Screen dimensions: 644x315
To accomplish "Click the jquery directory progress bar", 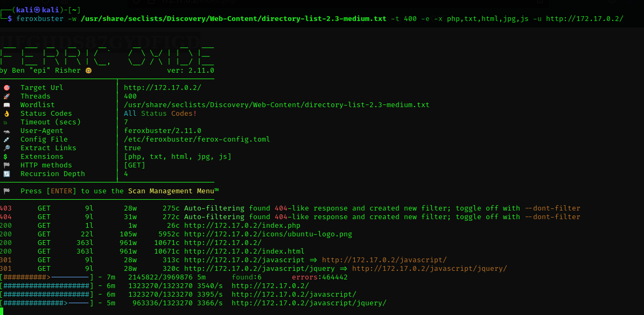I will pos(46,303).
